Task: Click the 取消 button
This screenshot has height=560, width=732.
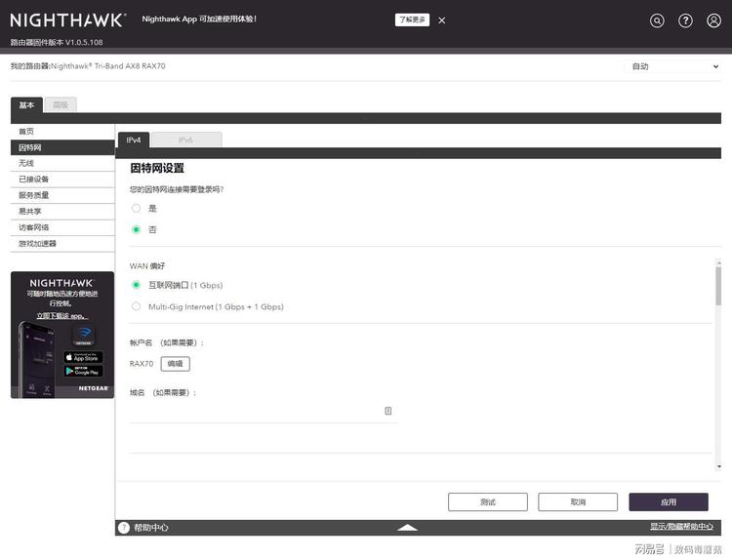Action: coord(578,502)
